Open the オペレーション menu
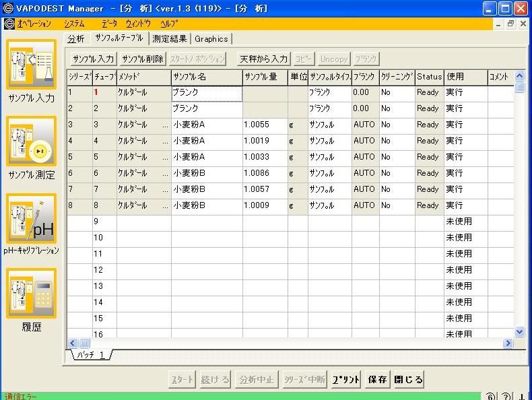The width and height of the screenshot is (532, 400). pyautogui.click(x=34, y=24)
